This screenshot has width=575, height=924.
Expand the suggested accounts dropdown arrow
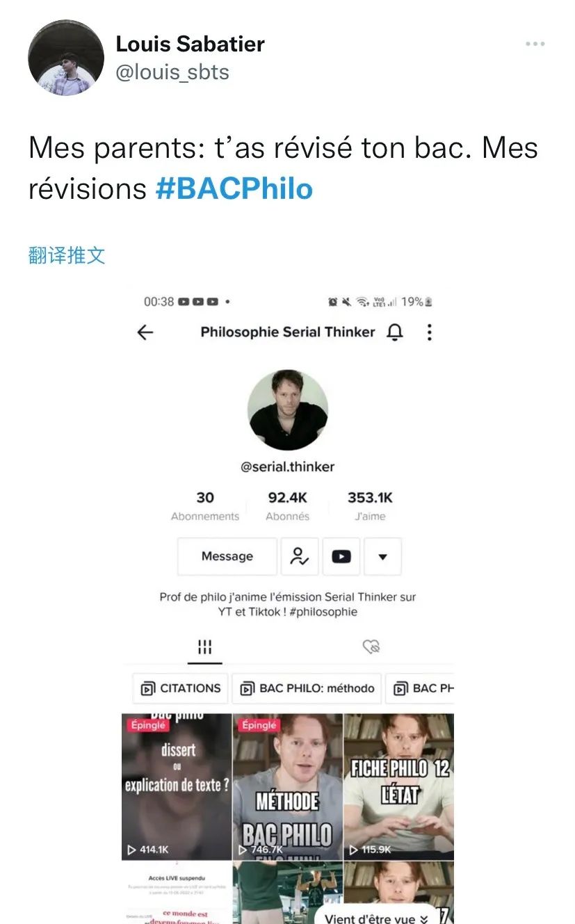(382, 556)
